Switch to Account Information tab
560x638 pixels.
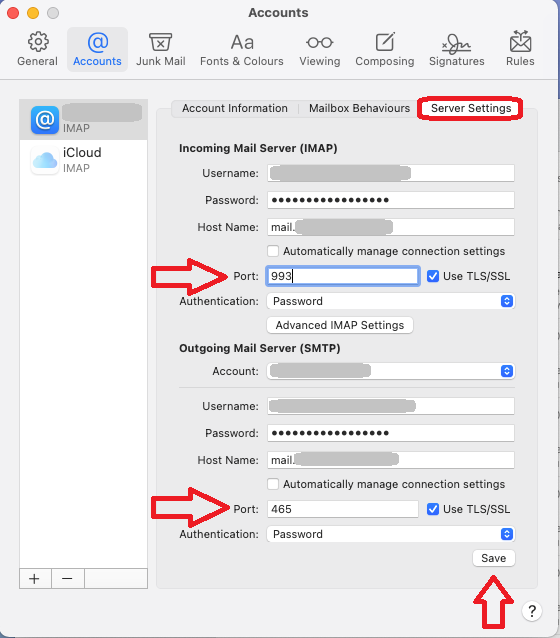(235, 108)
